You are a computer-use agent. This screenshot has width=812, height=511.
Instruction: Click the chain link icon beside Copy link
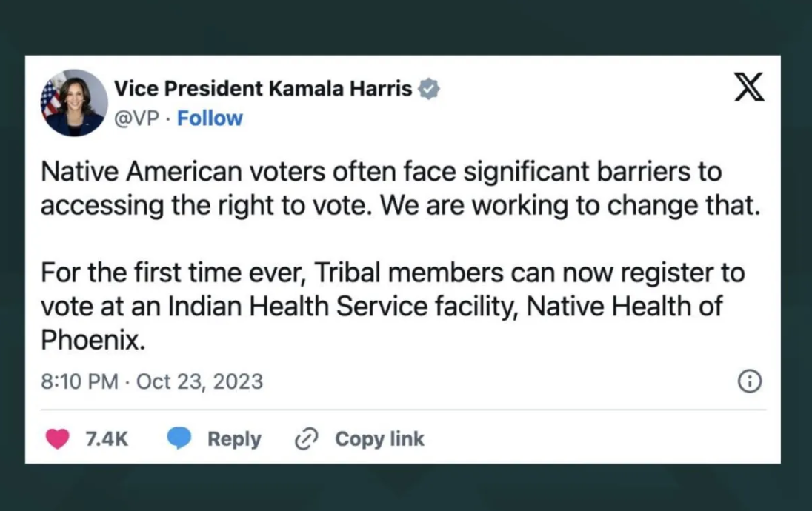tap(306, 438)
